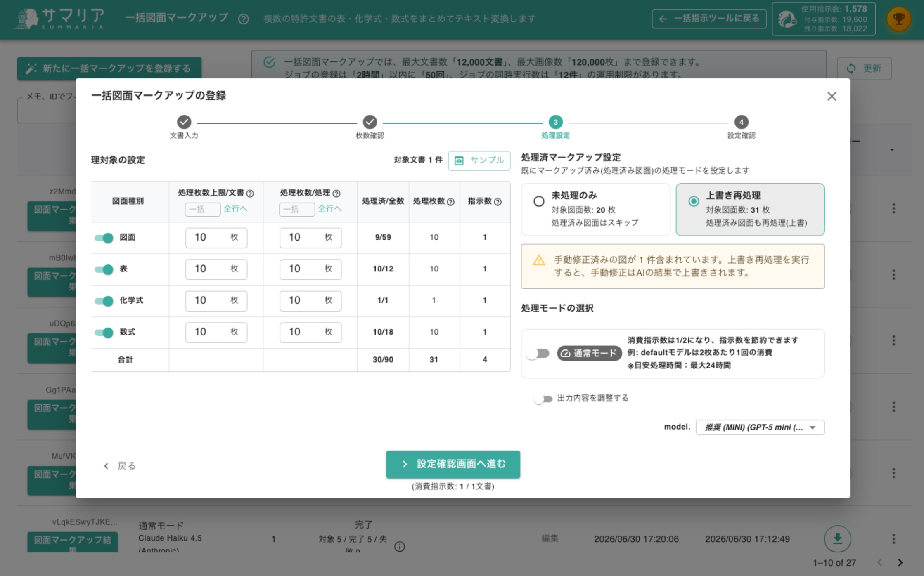Click info icon next to 対象 5 / 完了 5
Image resolution: width=924 pixels, height=576 pixels.
coord(399,547)
